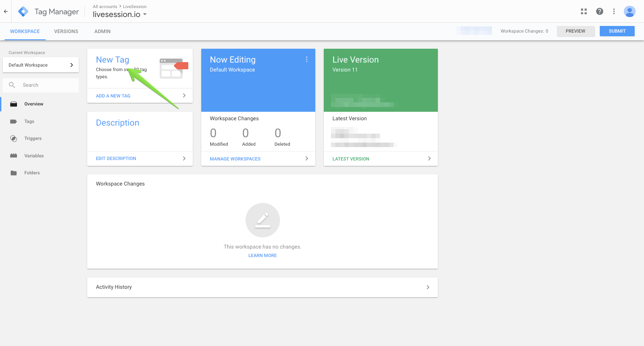Click the Live Version card heading
Screen dimensions: 644x346
(x=356, y=60)
